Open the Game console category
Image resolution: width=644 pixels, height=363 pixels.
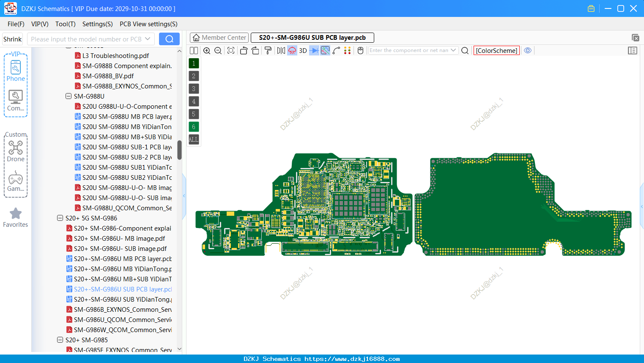click(16, 181)
